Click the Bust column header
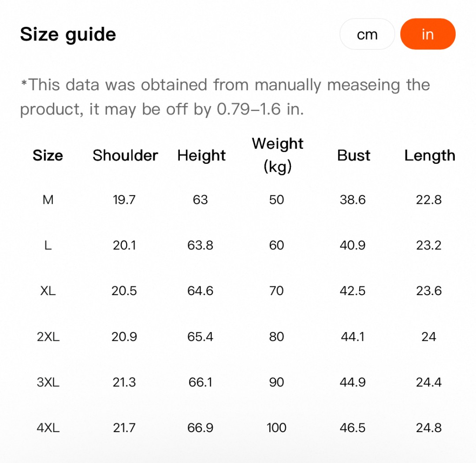 pyautogui.click(x=353, y=156)
